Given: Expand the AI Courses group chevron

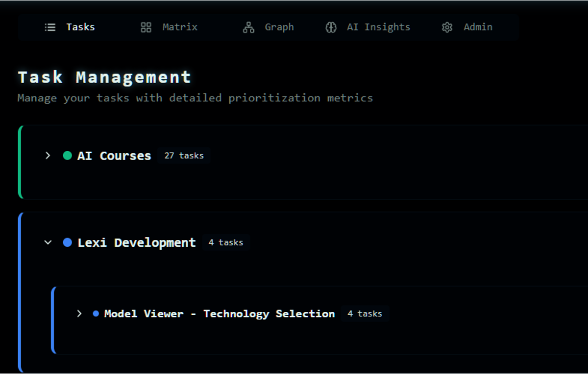Looking at the screenshot, I should pos(48,156).
